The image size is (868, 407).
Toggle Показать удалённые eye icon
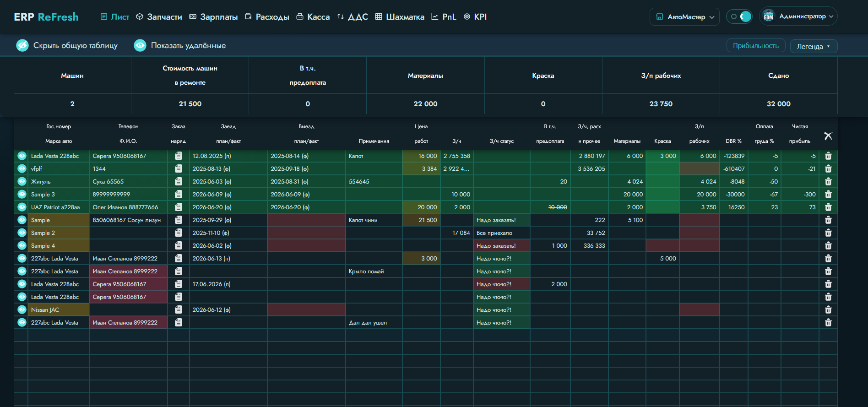click(140, 45)
